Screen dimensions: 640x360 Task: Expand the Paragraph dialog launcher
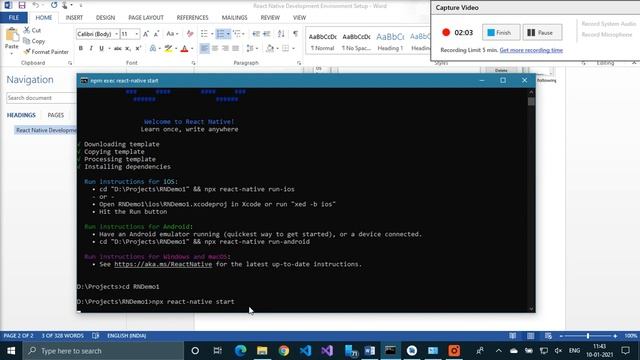pos(299,63)
